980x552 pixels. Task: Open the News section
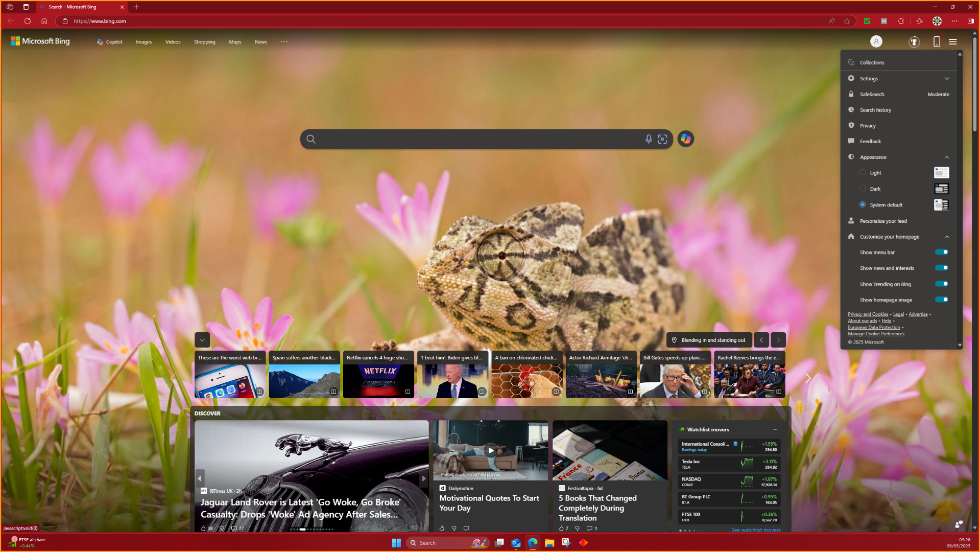click(261, 42)
